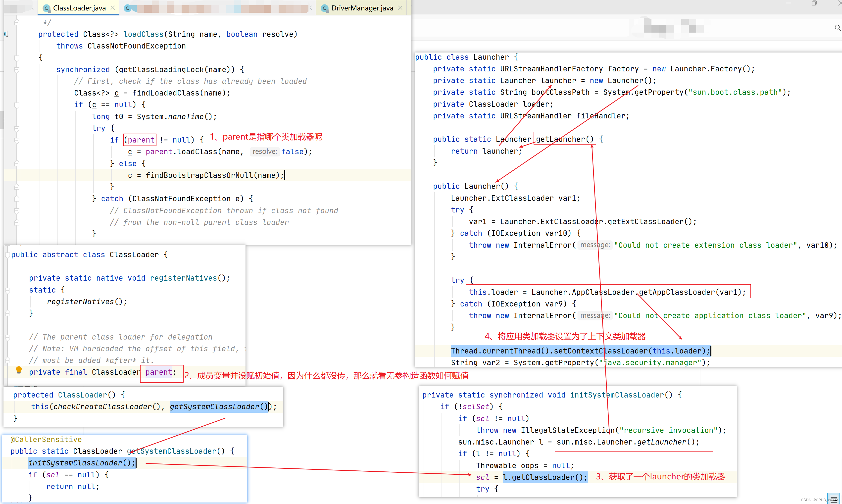Click the class icon on ClassLoader.java tab
The height and width of the screenshot is (504, 842).
[47, 8]
